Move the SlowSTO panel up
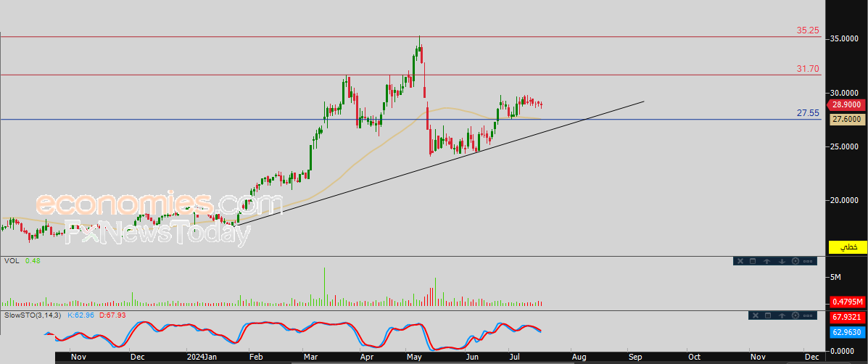Viewport: 868px width, 364px height. tap(782, 315)
